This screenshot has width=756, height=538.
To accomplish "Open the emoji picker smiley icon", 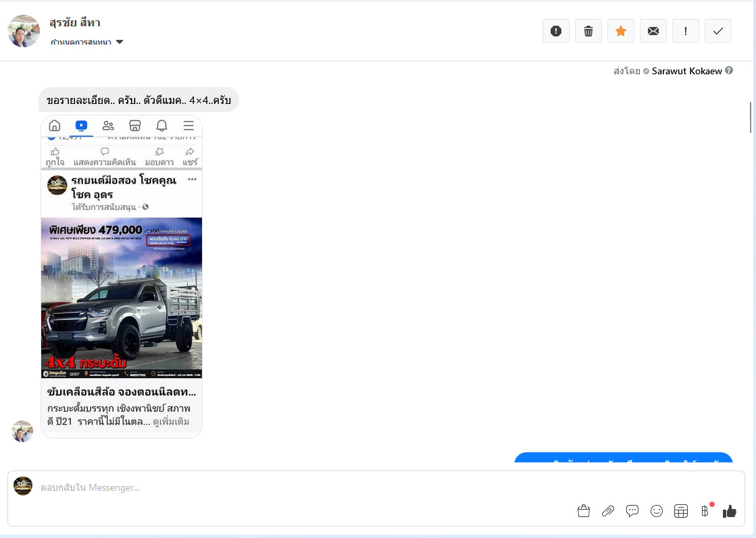I will [x=657, y=511].
